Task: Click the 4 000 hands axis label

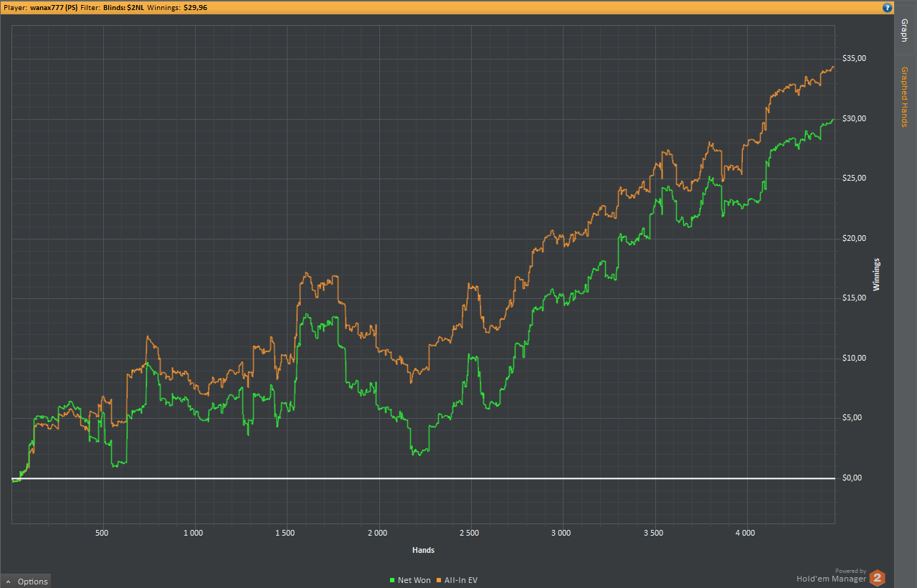Action: click(x=745, y=533)
